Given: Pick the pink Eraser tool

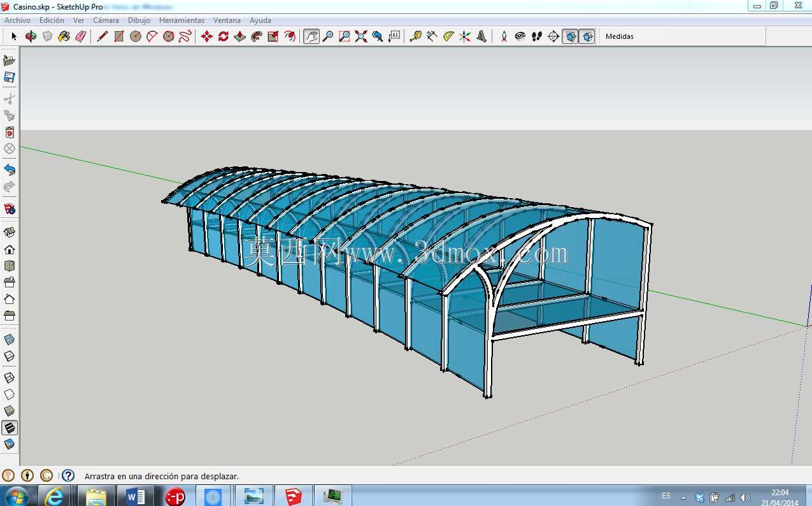Looking at the screenshot, I should (81, 36).
